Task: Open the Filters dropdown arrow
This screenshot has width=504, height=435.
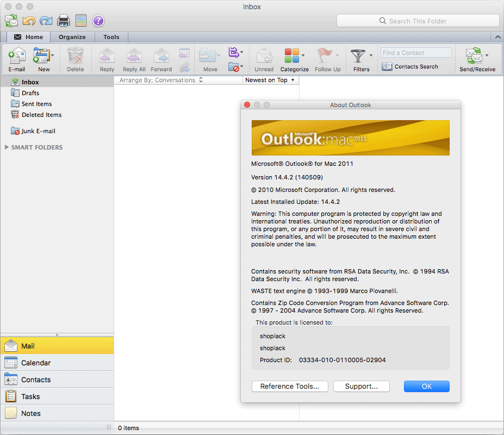Action: pyautogui.click(x=371, y=55)
